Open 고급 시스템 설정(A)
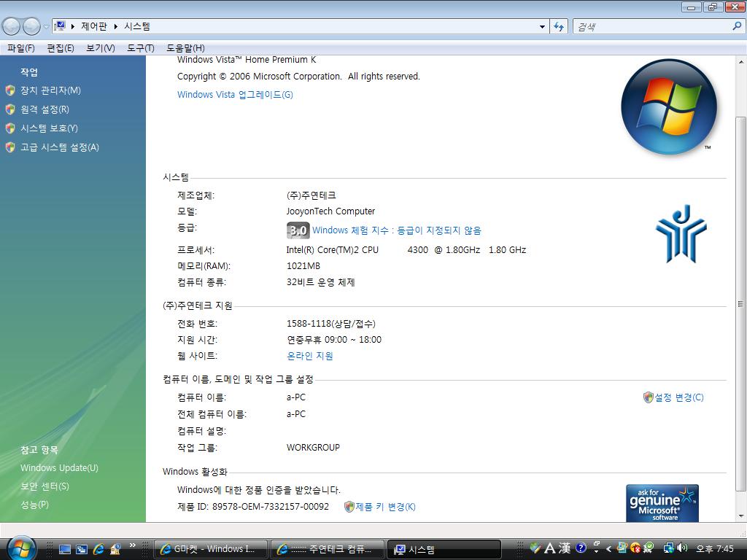The image size is (747, 560). [x=60, y=147]
